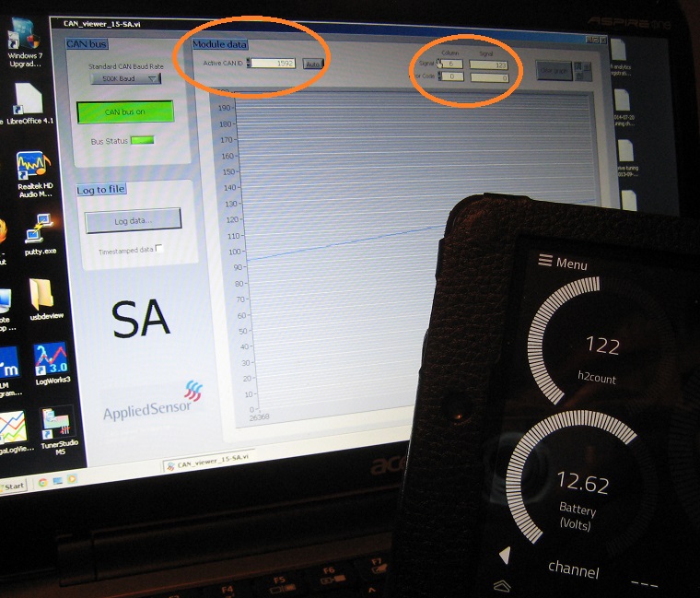Image resolution: width=700 pixels, height=598 pixels.
Task: Activate the CAN_viewer_15-SA.vi taskbar button
Action: (208, 462)
